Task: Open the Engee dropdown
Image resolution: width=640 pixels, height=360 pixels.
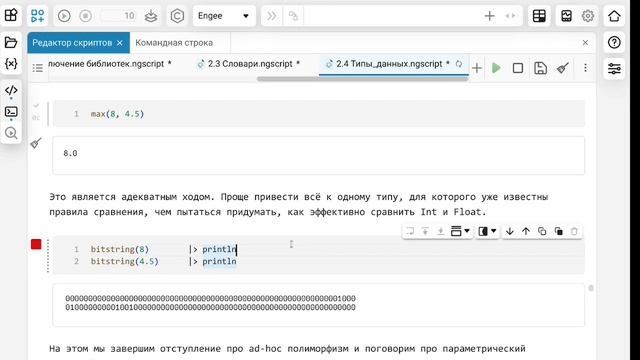Action: (x=224, y=16)
